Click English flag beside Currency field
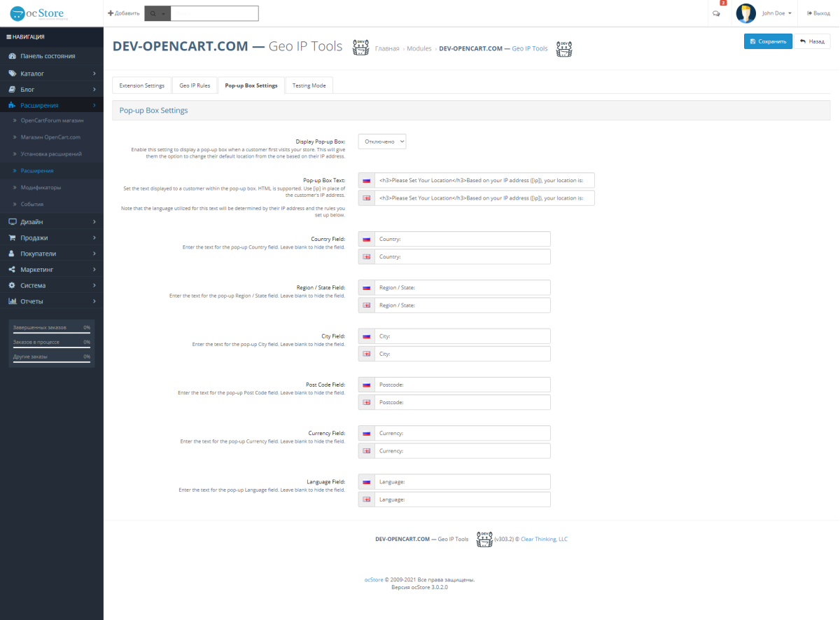 point(366,450)
